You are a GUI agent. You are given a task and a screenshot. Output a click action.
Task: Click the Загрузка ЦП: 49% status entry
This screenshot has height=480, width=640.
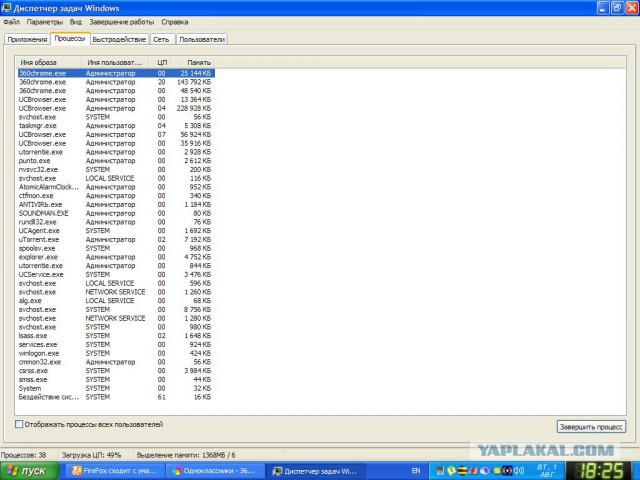tap(91, 455)
